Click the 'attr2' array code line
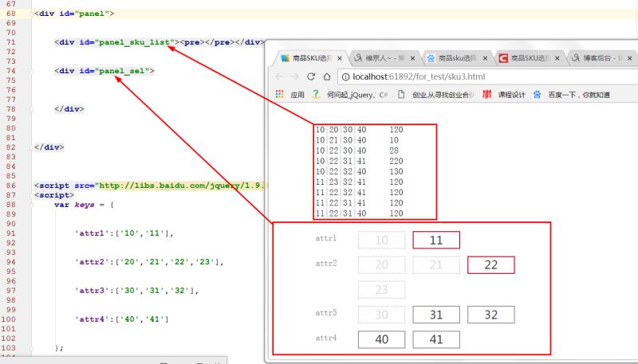This screenshot has width=638, height=364. coord(149,262)
